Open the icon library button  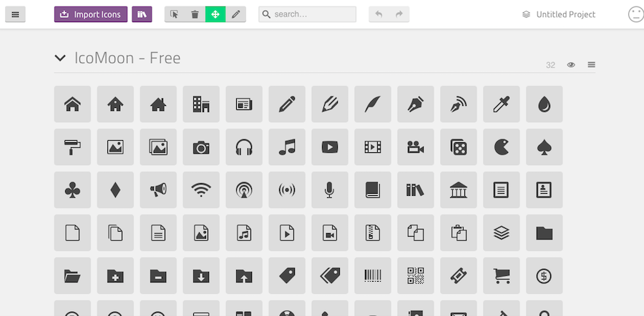pyautogui.click(x=142, y=14)
